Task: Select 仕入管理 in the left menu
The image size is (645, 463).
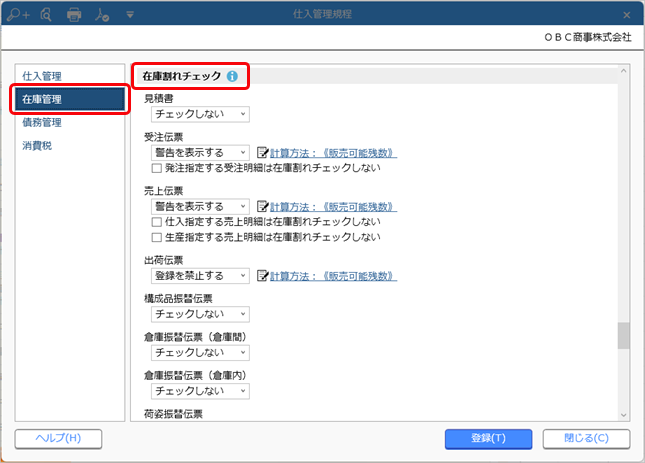Action: pos(70,76)
